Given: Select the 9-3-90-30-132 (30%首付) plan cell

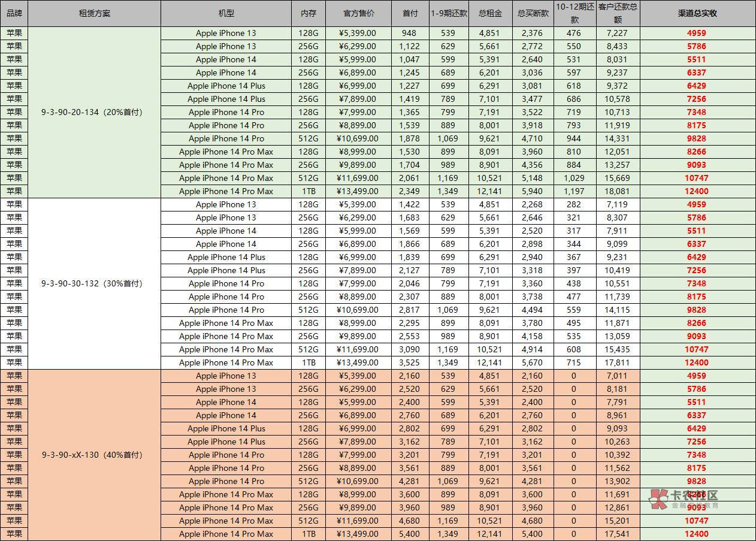Looking at the screenshot, I should (x=94, y=283).
